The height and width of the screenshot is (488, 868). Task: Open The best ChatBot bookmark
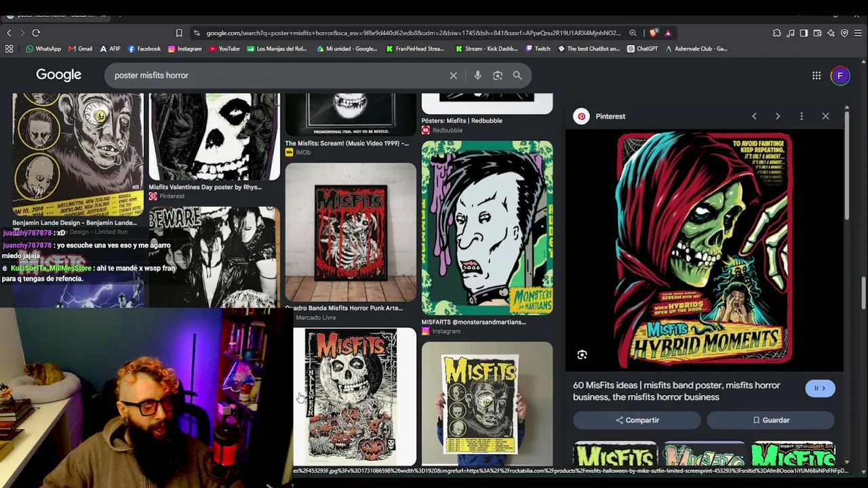click(x=589, y=49)
